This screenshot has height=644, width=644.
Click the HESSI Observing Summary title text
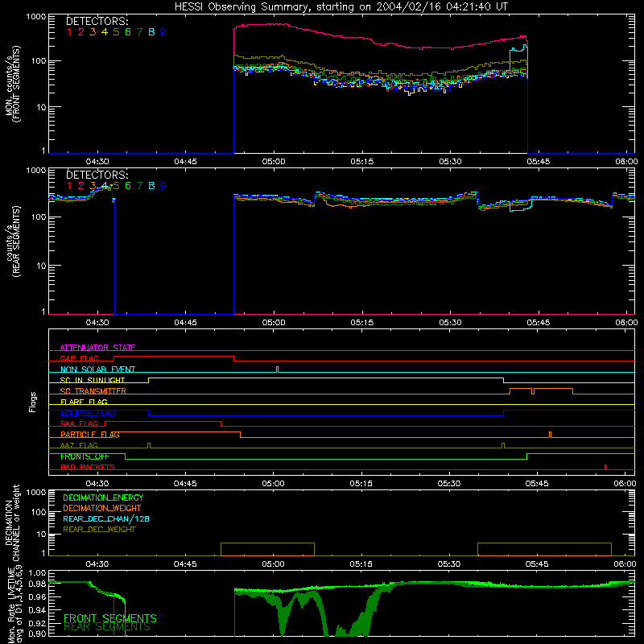pos(341,7)
